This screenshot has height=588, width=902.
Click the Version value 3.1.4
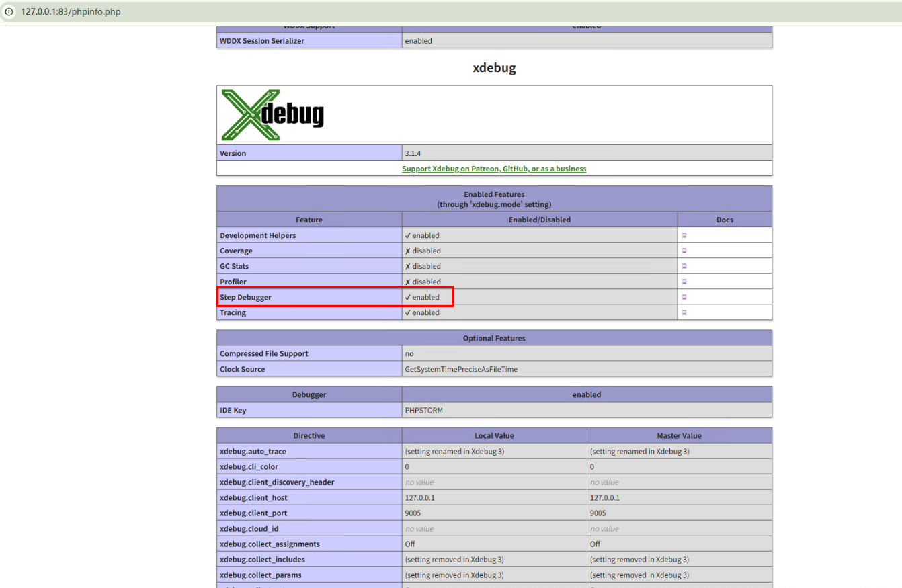click(x=413, y=153)
